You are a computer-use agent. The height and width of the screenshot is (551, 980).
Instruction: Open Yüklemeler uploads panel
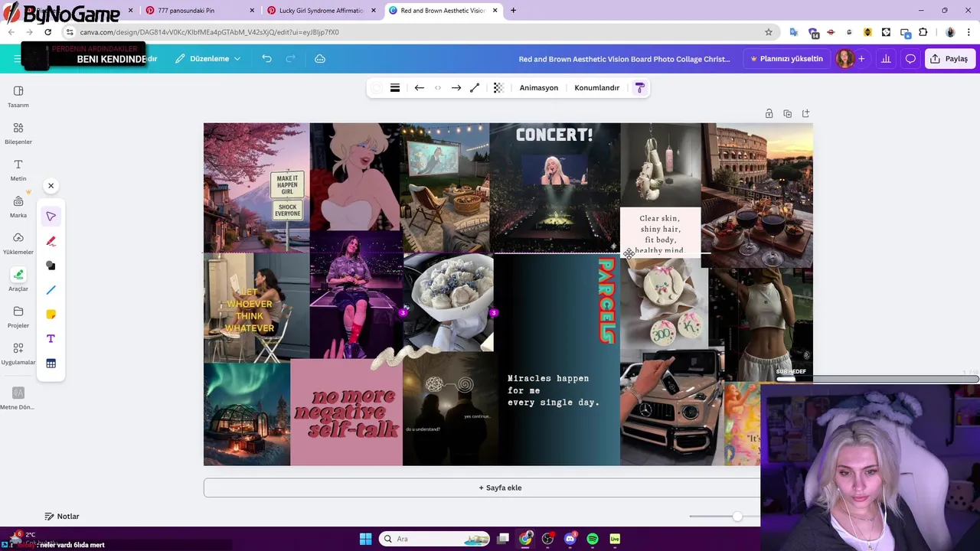click(18, 243)
